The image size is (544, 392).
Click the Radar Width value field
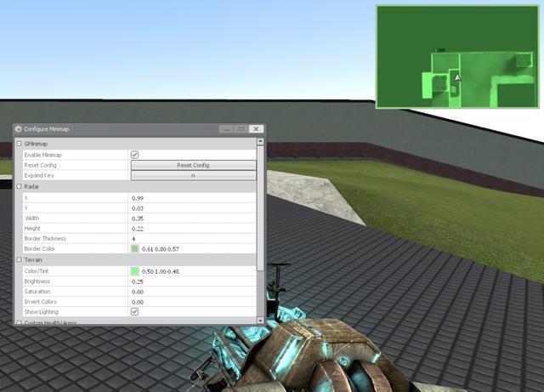(192, 218)
